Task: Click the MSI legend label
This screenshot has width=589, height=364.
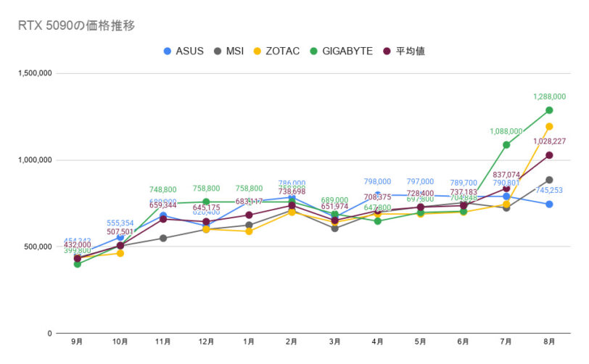Action: 235,51
